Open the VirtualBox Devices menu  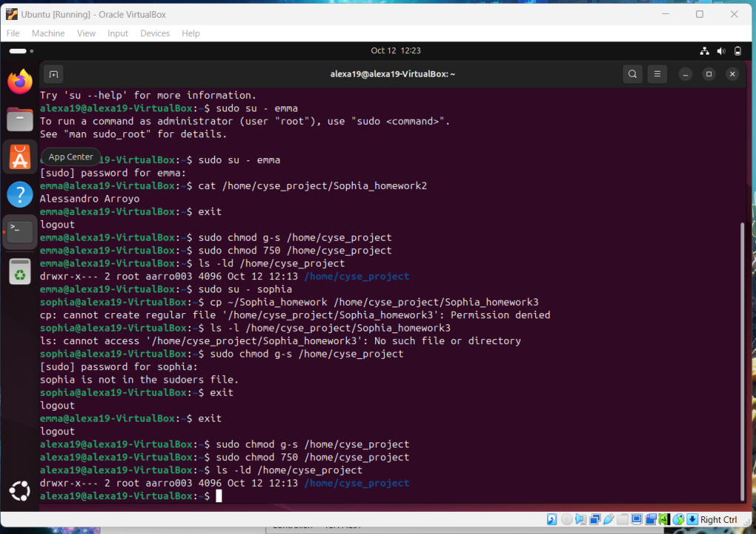coord(154,33)
